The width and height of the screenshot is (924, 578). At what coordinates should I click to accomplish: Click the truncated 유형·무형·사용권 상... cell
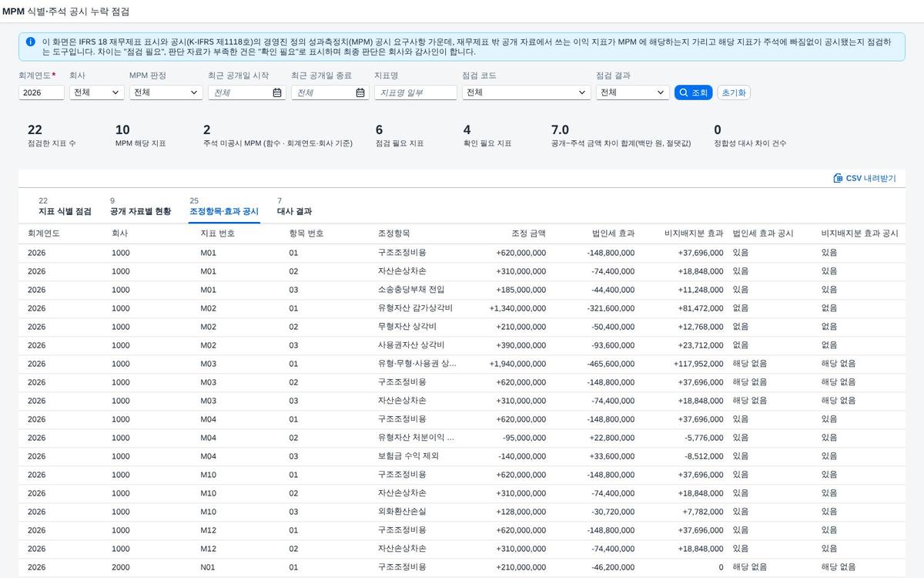(x=417, y=364)
